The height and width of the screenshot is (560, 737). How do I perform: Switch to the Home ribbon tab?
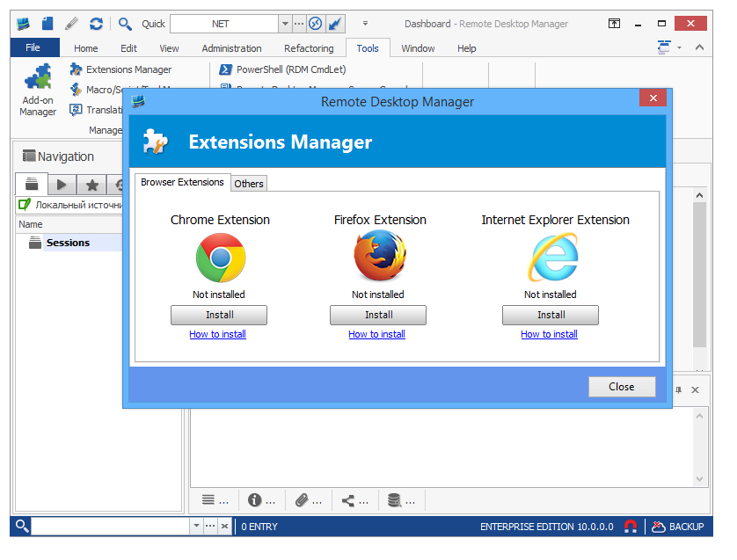(85, 48)
